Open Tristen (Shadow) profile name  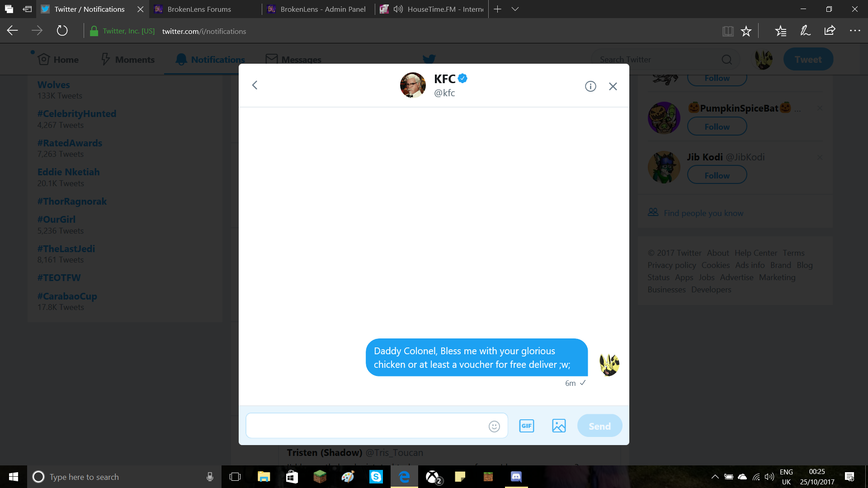(324, 453)
